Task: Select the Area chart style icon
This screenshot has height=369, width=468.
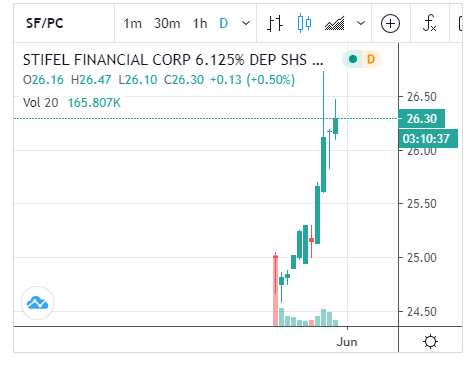Action: (334, 24)
